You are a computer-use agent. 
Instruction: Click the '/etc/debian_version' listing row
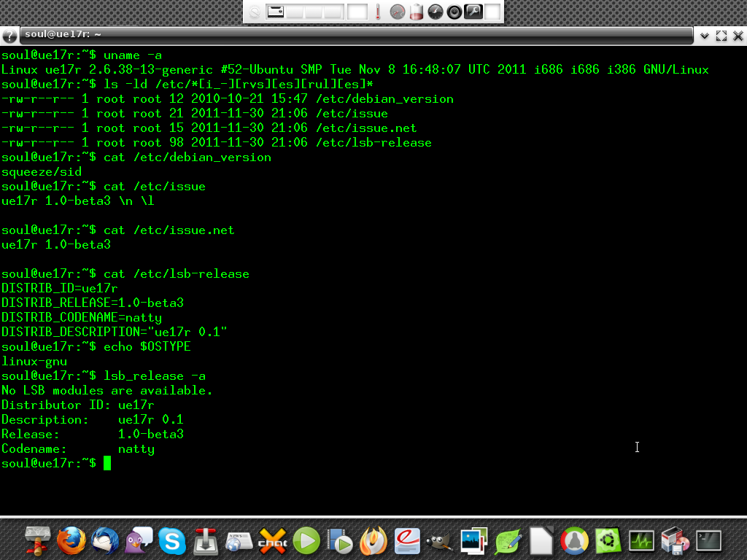coord(228,99)
